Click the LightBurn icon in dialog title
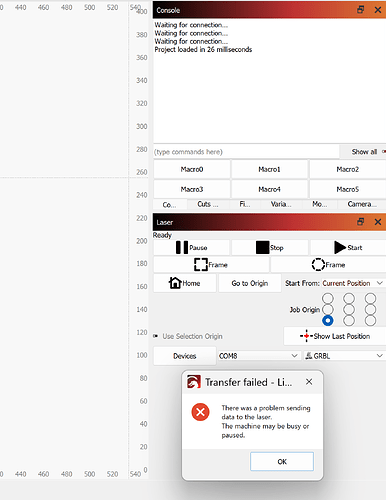 pyautogui.click(x=194, y=382)
